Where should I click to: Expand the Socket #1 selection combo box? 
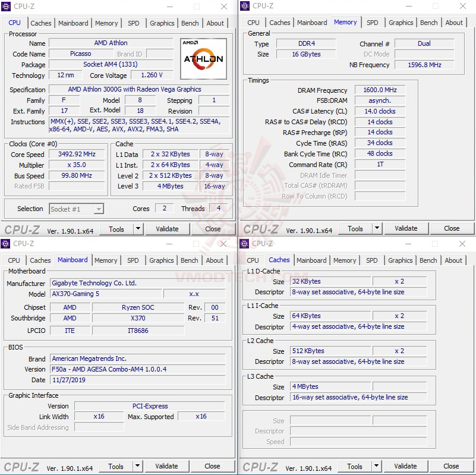99,209
